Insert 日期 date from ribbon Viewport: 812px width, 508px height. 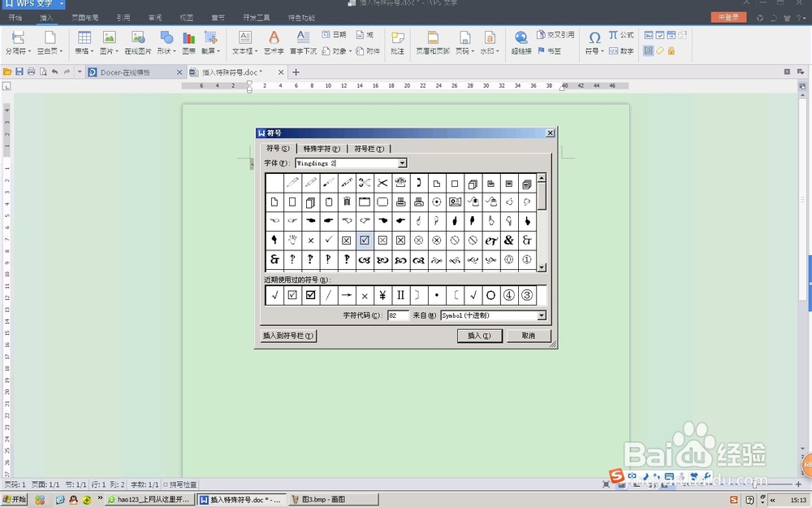(x=334, y=35)
